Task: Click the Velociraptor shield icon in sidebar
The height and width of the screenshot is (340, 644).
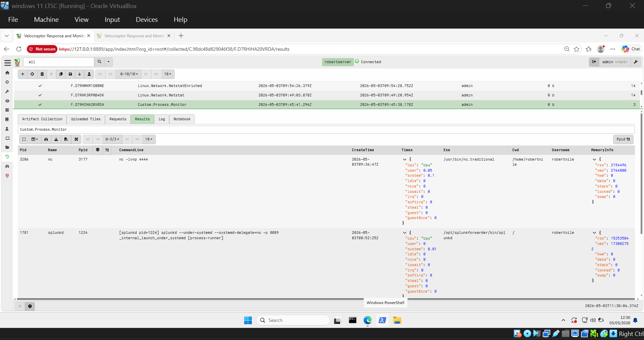Action: (x=7, y=175)
